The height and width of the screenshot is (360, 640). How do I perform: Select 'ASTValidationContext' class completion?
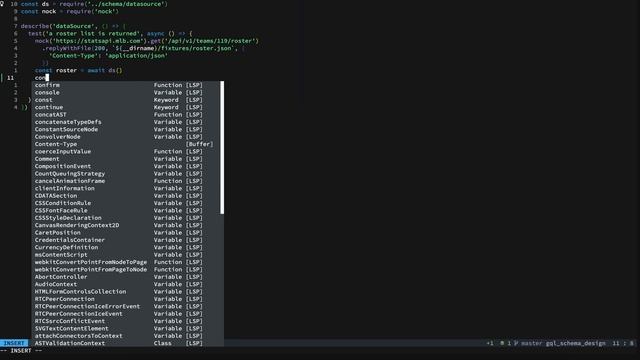(x=128, y=343)
